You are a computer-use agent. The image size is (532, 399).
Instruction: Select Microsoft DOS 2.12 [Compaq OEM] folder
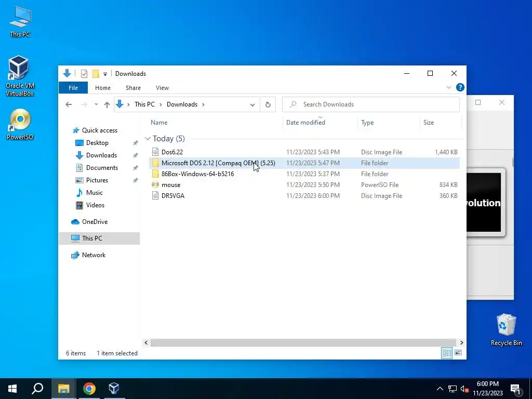click(x=304, y=163)
